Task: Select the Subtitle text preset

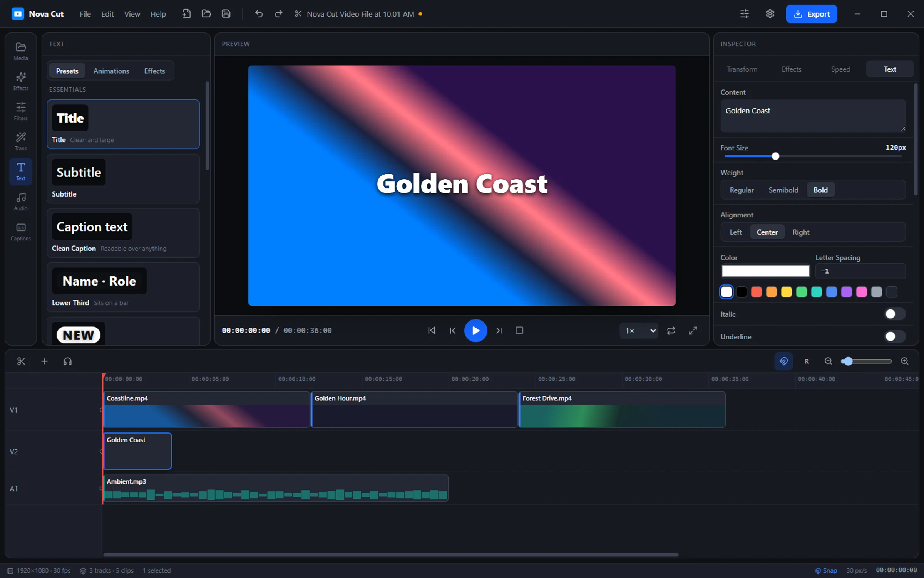Action: click(x=123, y=179)
